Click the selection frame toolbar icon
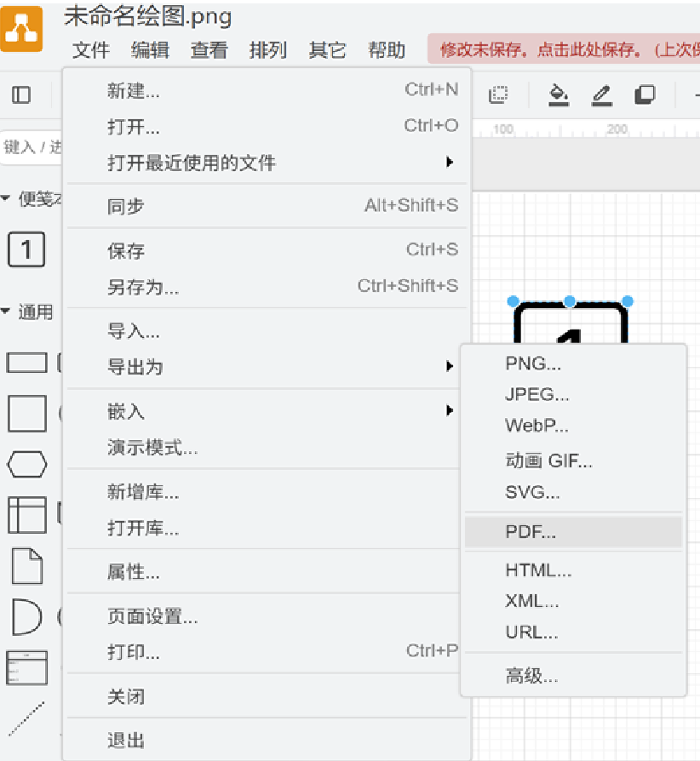The height and width of the screenshot is (761, 700). [498, 94]
